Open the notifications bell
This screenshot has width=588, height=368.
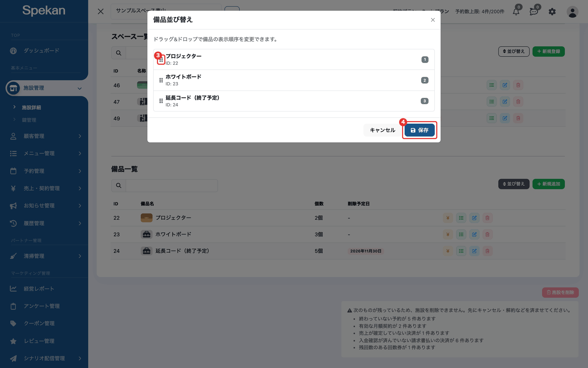click(516, 11)
